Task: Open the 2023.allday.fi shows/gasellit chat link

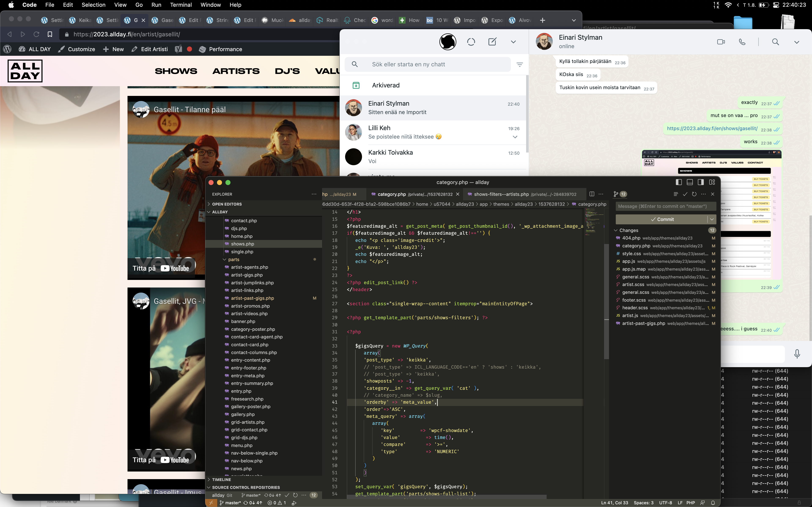Action: [712, 128]
